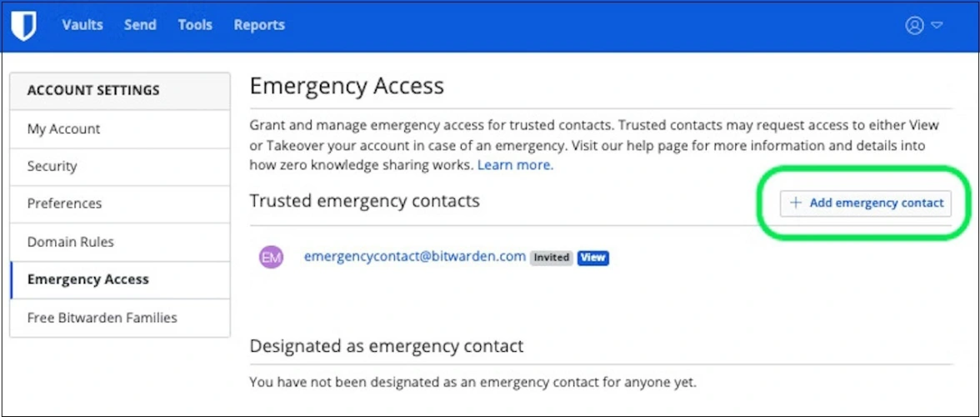Switch to Preferences settings
The image size is (980, 417).
click(64, 203)
